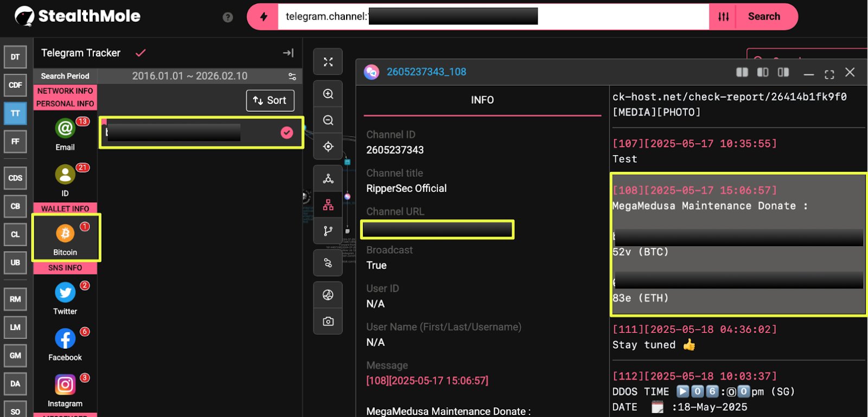868x417 pixels.
Task: Click the zoom in magnifier icon
Action: point(328,94)
